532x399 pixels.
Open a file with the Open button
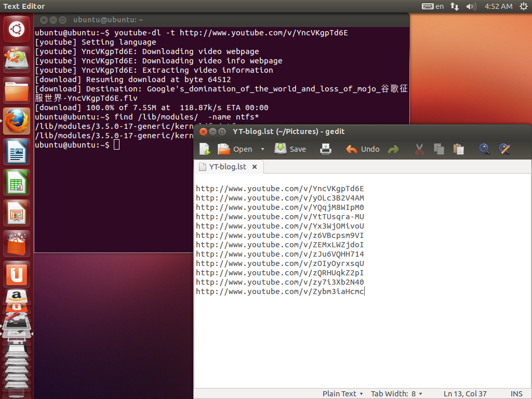[x=235, y=149]
